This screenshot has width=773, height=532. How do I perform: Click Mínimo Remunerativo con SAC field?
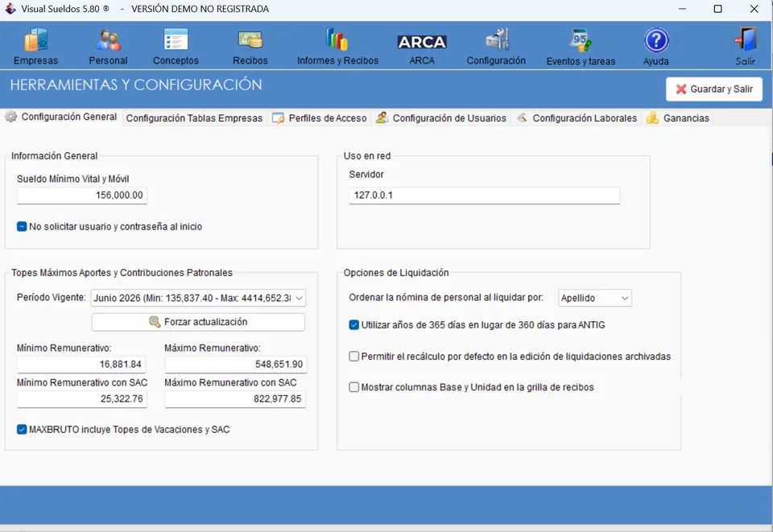(x=82, y=398)
